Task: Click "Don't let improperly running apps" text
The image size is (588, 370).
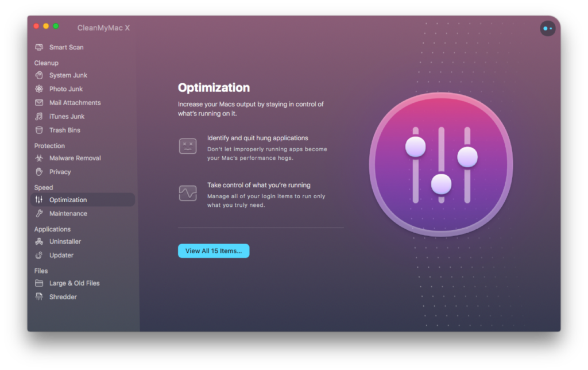Action: (x=267, y=153)
